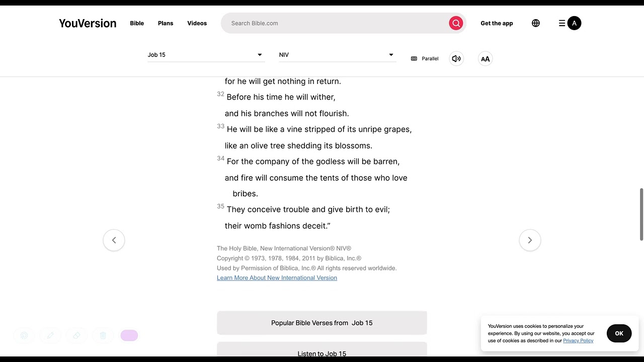This screenshot has width=644, height=362.
Task: Click 'The Holy Bible, New International Version' copyright line
Action: tap(284, 248)
